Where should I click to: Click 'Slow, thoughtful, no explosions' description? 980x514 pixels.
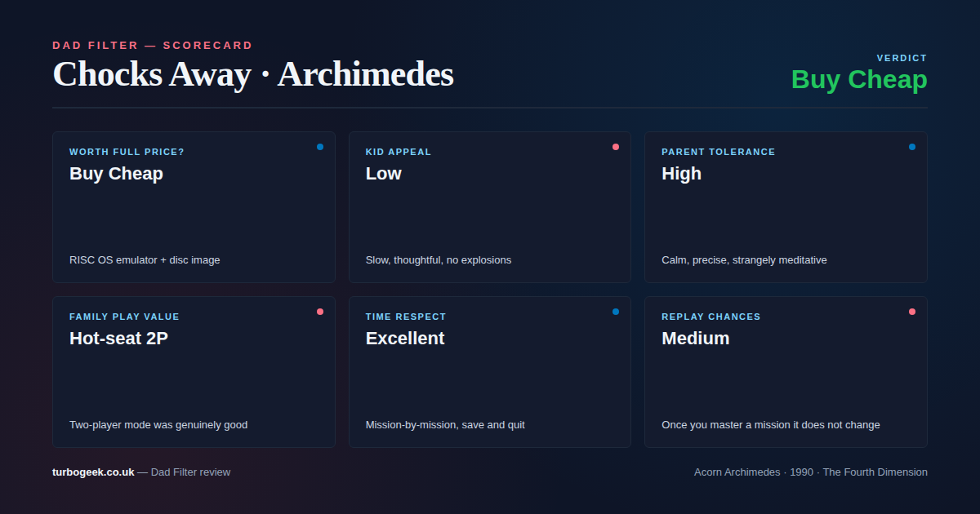pyautogui.click(x=438, y=260)
